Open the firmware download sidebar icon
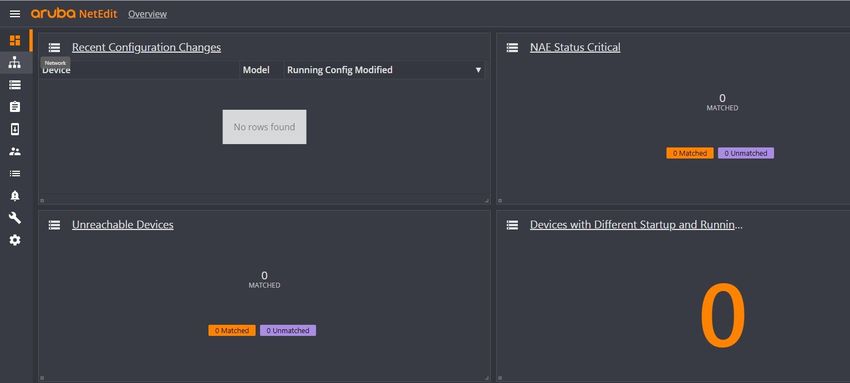The image size is (850, 383). 15,129
